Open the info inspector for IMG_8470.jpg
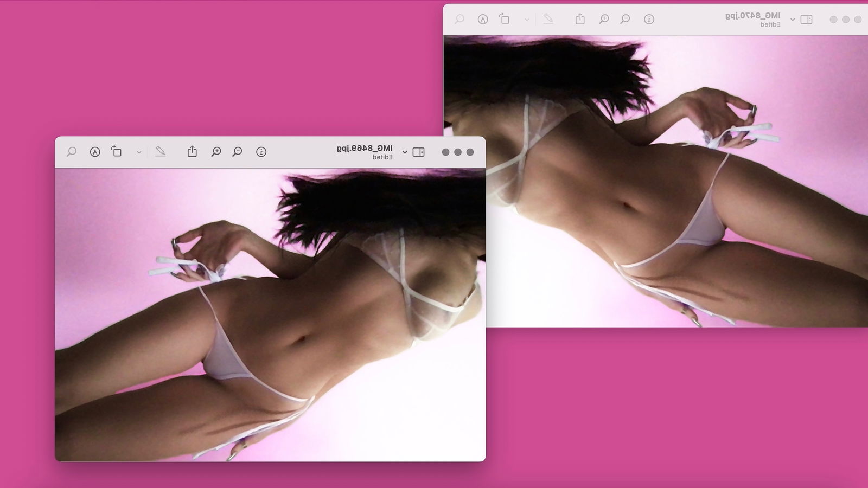The height and width of the screenshot is (488, 868). 649,19
